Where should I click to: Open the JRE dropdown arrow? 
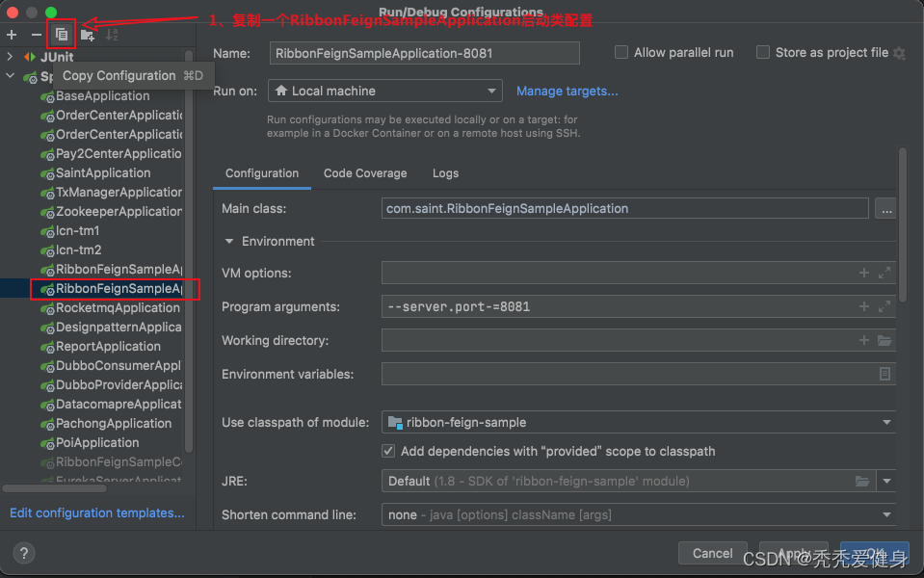click(886, 482)
